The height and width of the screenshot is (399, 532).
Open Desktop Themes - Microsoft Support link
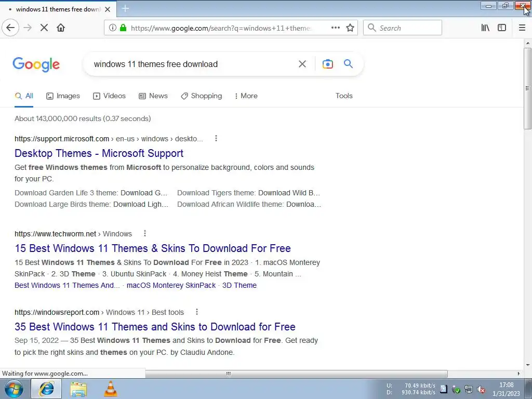pyautogui.click(x=99, y=153)
